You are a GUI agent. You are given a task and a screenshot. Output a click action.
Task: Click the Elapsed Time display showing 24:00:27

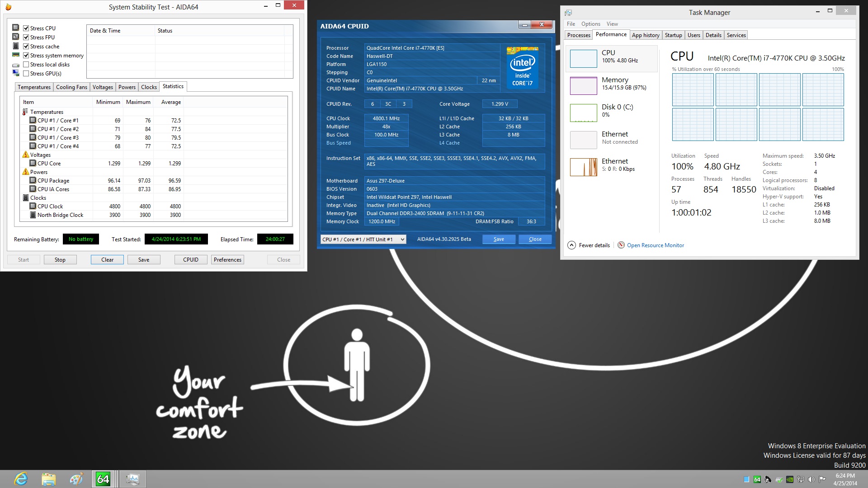click(x=275, y=239)
